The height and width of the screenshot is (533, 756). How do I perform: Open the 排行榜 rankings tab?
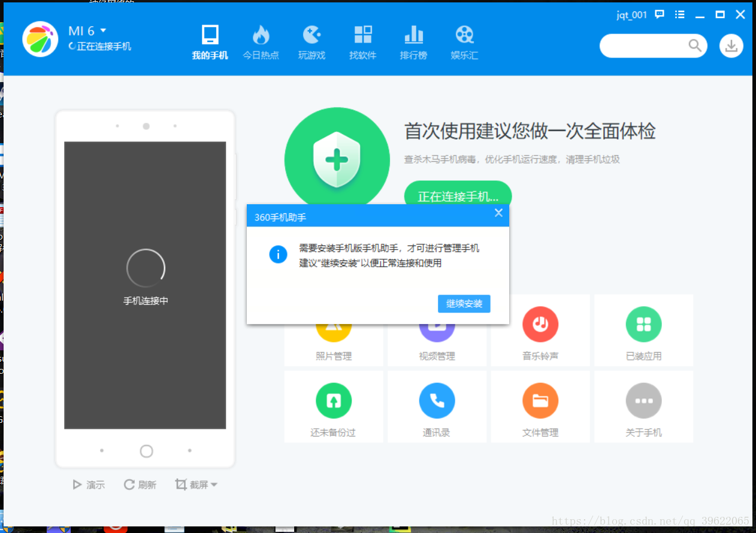tap(413, 42)
